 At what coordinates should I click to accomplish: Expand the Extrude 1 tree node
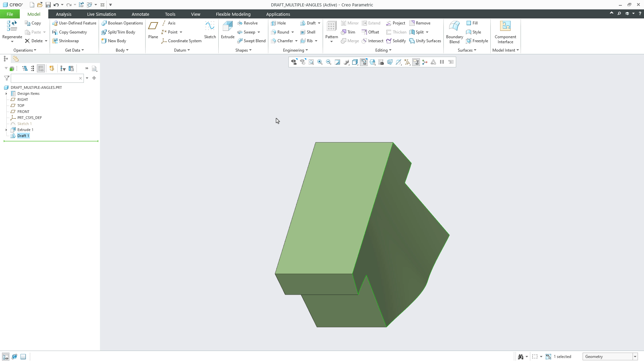(6, 130)
